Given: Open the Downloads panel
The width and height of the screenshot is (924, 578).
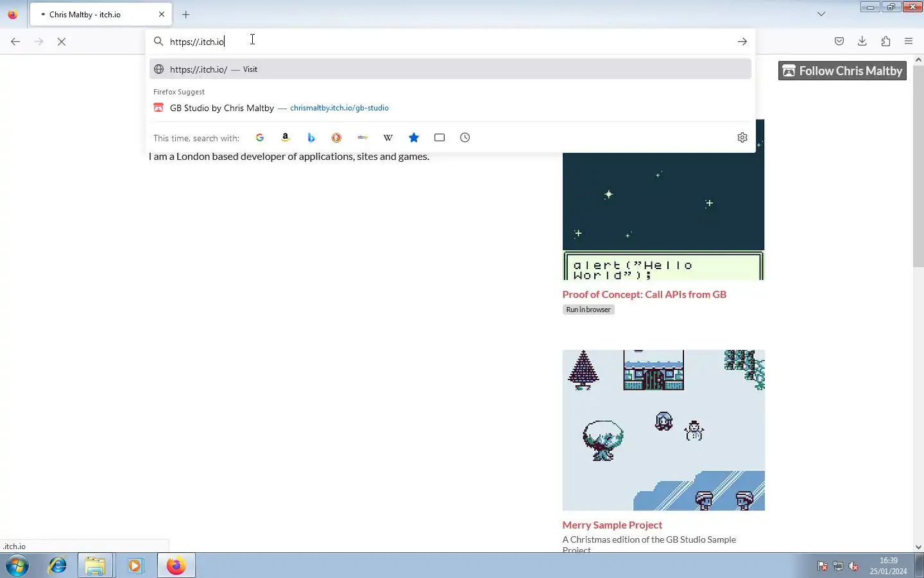Looking at the screenshot, I should point(862,41).
